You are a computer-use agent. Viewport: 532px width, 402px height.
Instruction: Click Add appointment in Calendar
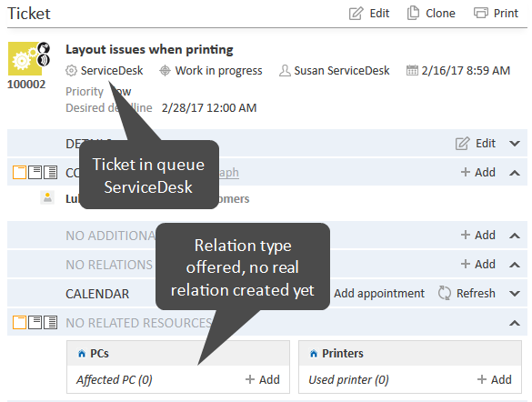click(379, 293)
